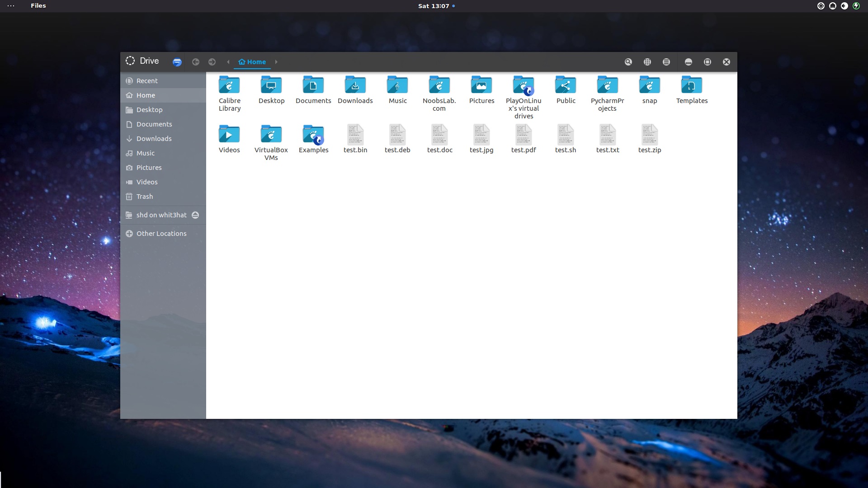Click the search icon in the toolbar

(628, 62)
